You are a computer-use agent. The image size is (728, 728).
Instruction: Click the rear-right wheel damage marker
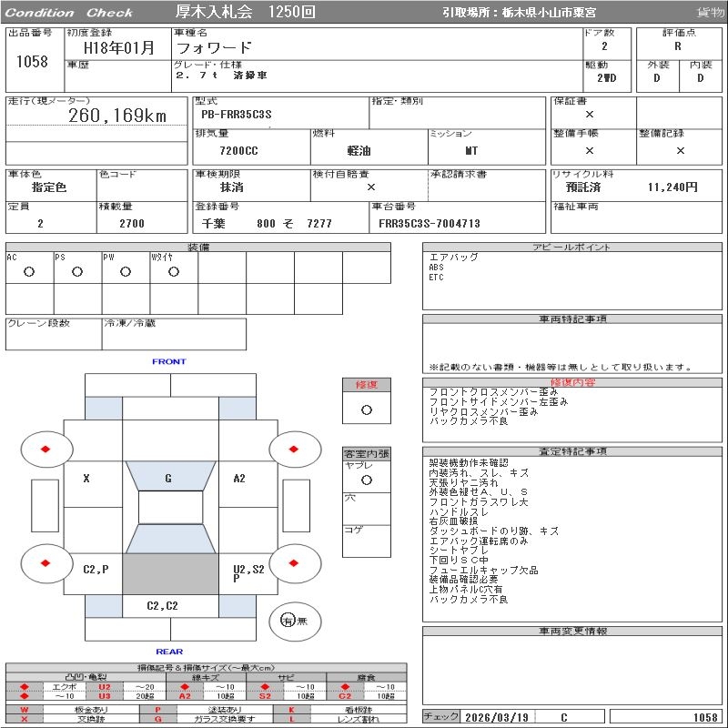296,564
